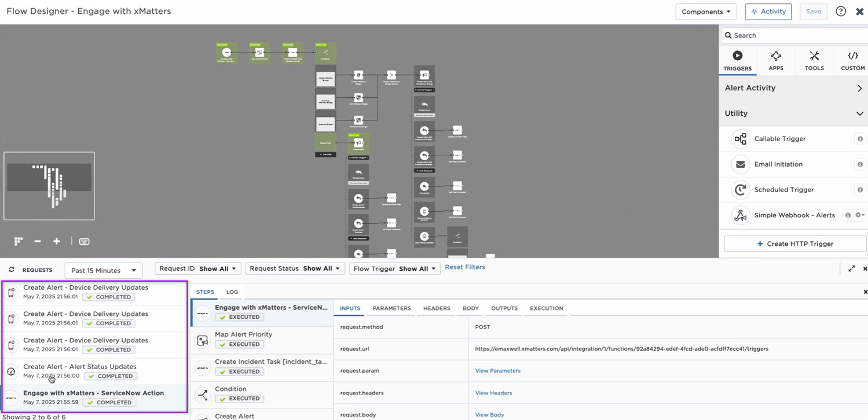Open the Headers tab
The width and height of the screenshot is (868, 420).
pyautogui.click(x=437, y=308)
